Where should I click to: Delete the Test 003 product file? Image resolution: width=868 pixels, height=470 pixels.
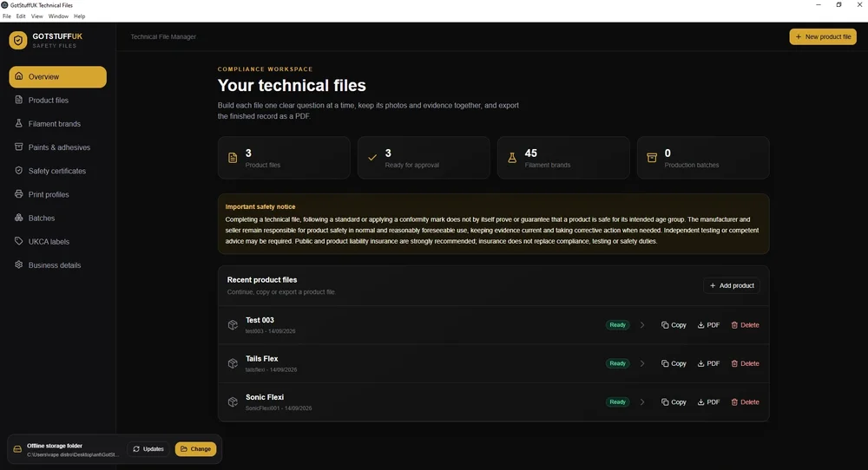tap(745, 325)
